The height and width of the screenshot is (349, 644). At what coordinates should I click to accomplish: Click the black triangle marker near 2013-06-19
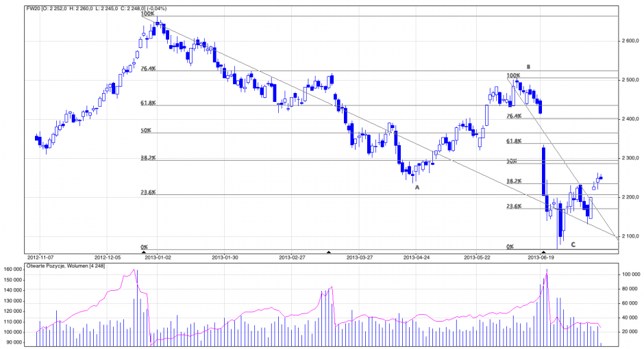pos(543,253)
